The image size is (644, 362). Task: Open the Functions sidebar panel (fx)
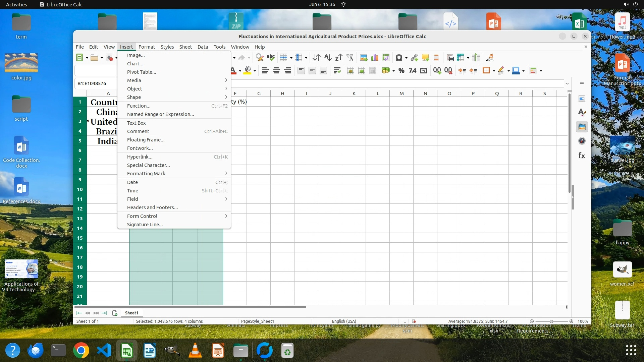(x=582, y=155)
